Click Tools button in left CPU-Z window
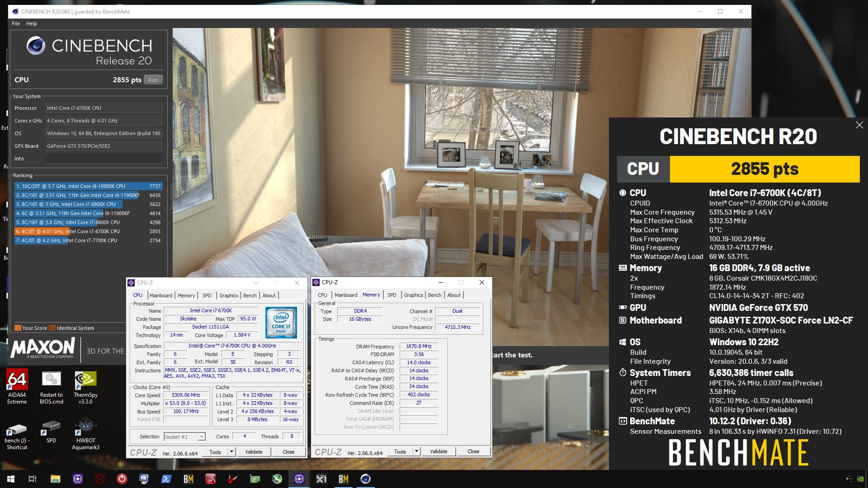Image resolution: width=868 pixels, height=488 pixels. 215,452
